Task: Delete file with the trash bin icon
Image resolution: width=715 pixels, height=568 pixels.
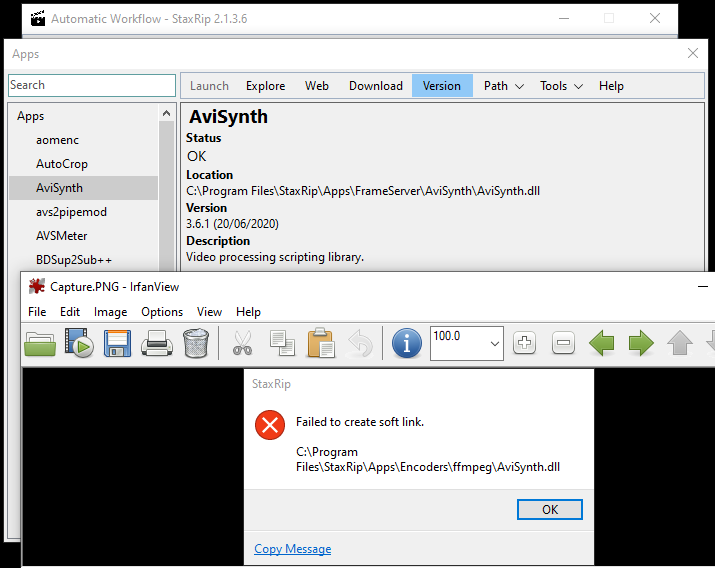Action: 196,343
